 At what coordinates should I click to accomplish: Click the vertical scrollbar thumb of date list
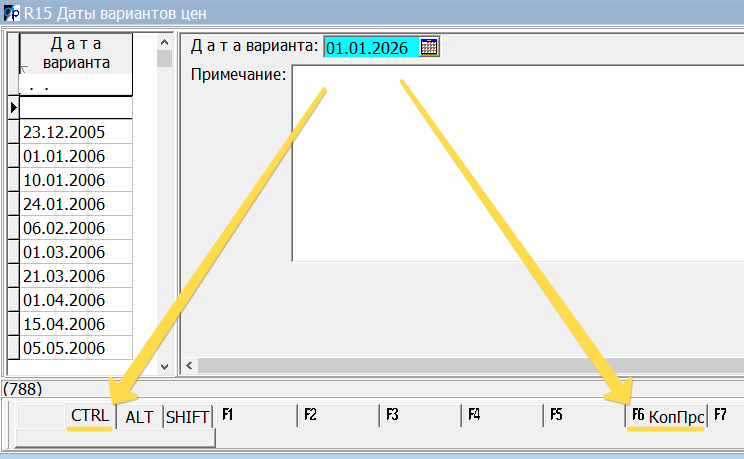(x=164, y=58)
